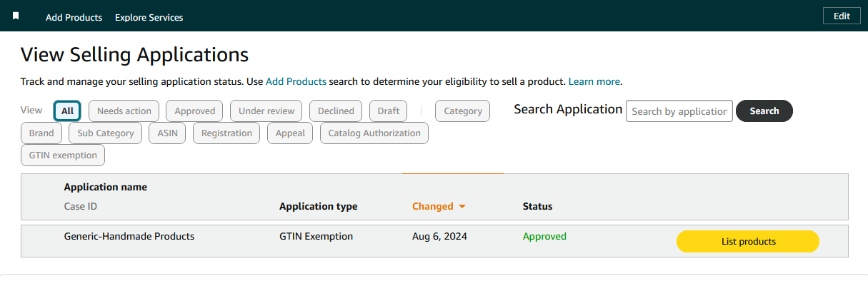868x281 pixels.
Task: Filter applications by Appeal
Action: tap(290, 133)
